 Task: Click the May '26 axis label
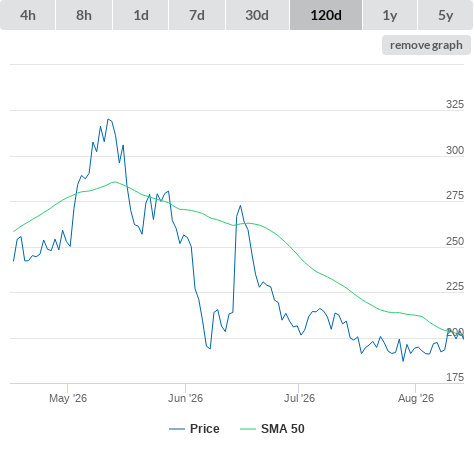click(68, 398)
